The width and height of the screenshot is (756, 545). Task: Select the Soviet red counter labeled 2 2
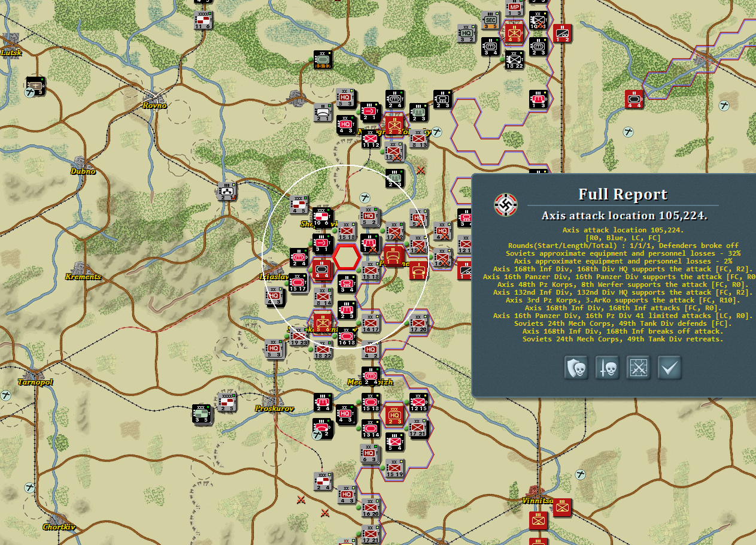[394, 126]
